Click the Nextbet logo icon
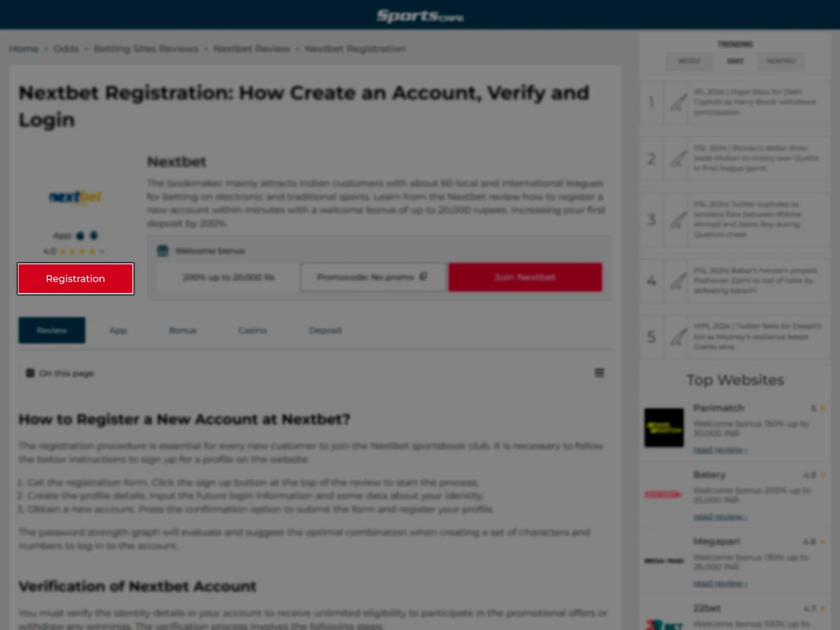 pos(75,197)
